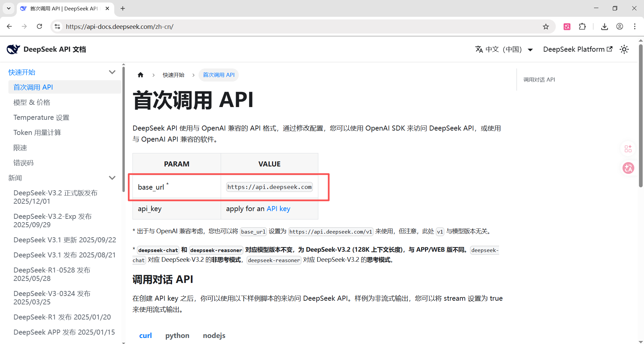Click the floating pink translate button
Viewport: 644px width, 344px height.
pos(628,168)
